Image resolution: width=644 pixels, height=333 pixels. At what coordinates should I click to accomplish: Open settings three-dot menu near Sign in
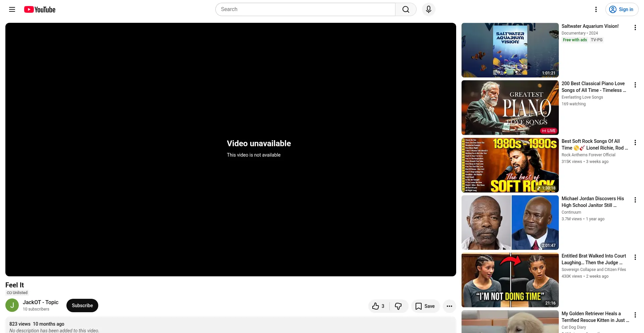tap(596, 9)
